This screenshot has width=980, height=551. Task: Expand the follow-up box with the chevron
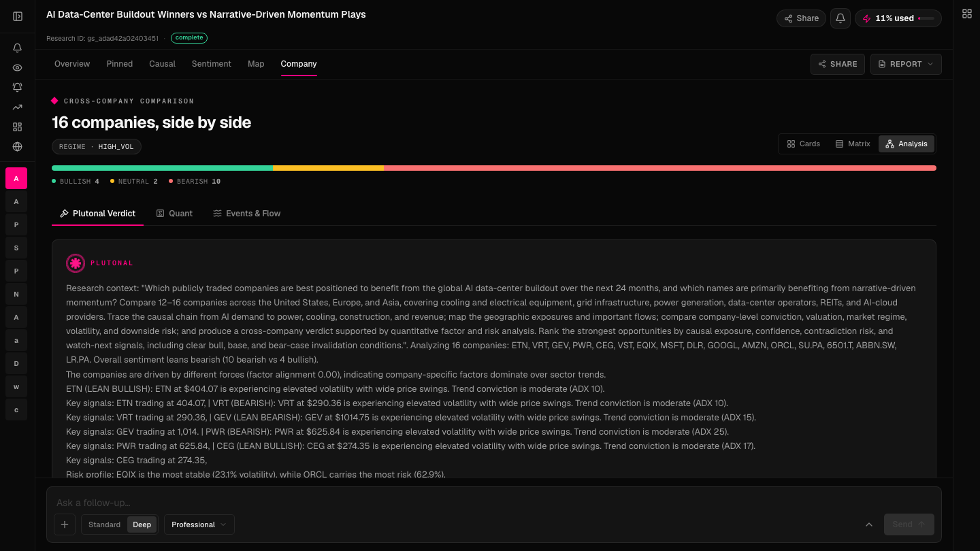tap(869, 524)
